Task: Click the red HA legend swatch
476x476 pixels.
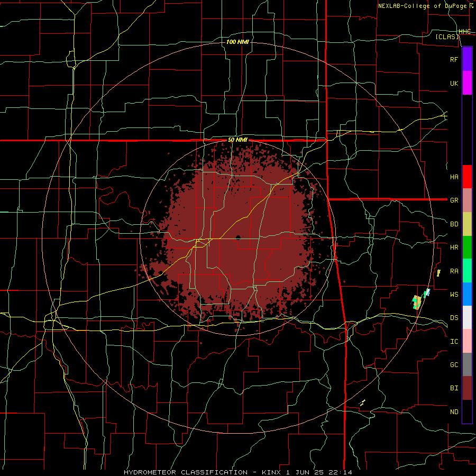Action: (x=467, y=177)
